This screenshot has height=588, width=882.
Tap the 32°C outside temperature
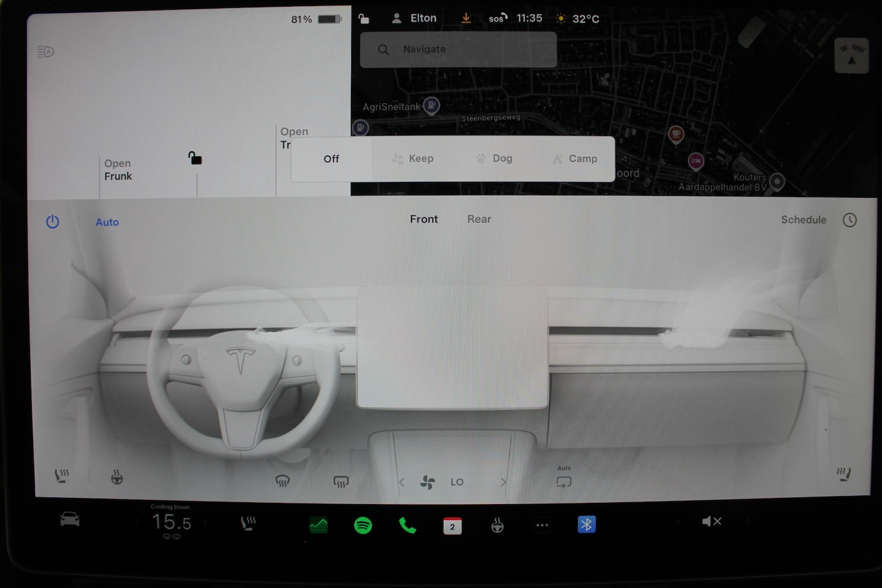[x=578, y=19]
